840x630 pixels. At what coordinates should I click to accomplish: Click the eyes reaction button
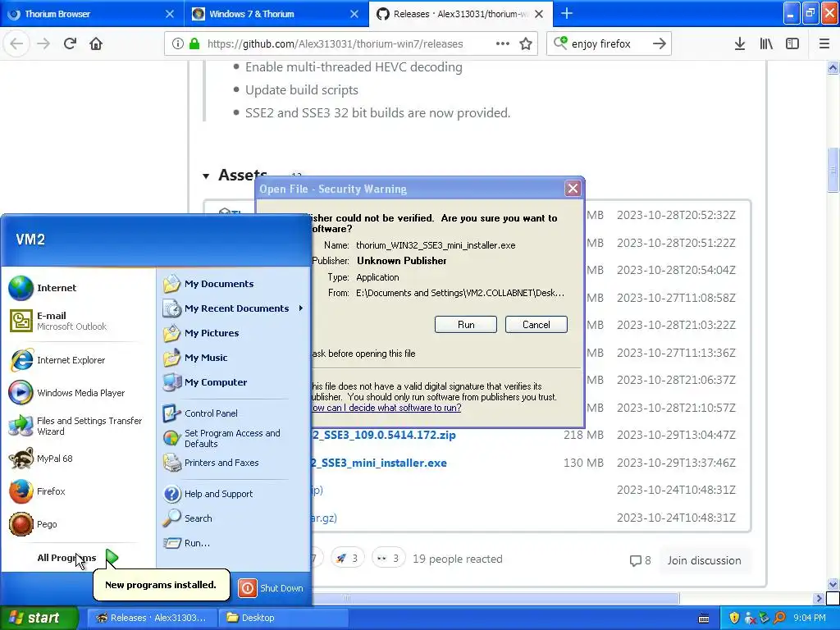(x=388, y=559)
